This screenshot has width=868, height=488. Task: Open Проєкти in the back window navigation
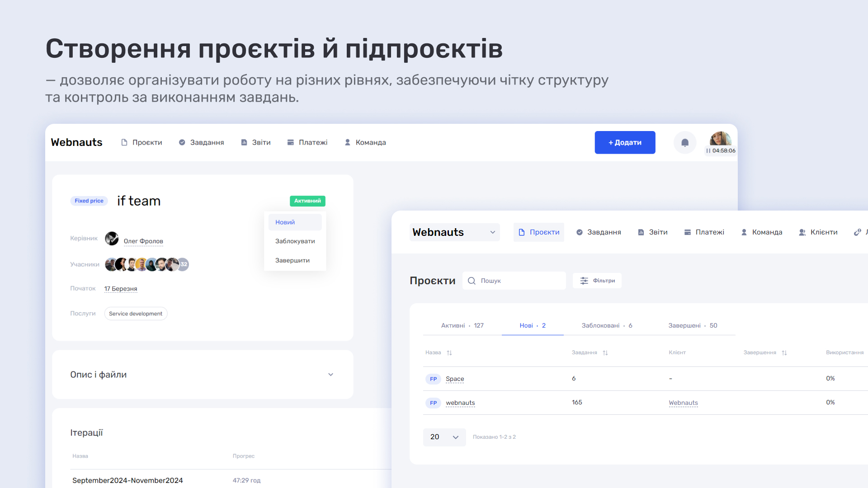[x=142, y=142]
